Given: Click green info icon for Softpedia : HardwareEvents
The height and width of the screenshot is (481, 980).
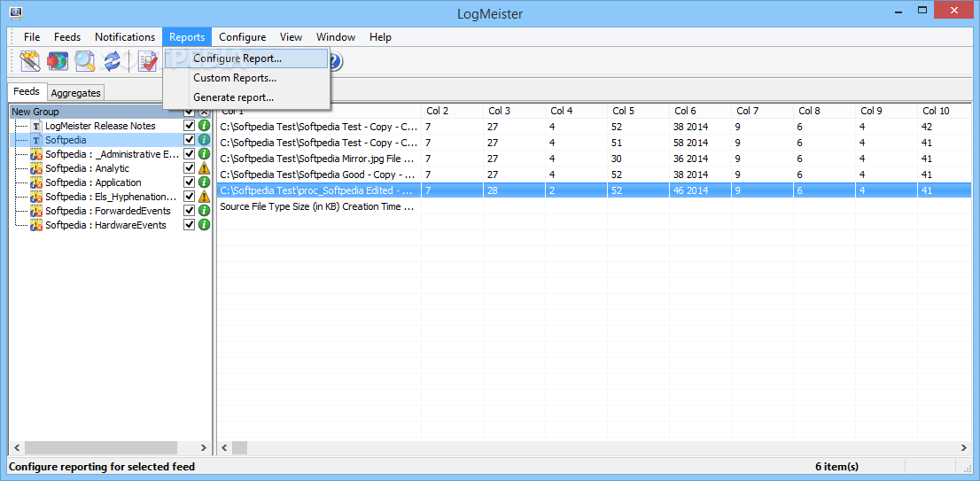Looking at the screenshot, I should [x=205, y=225].
